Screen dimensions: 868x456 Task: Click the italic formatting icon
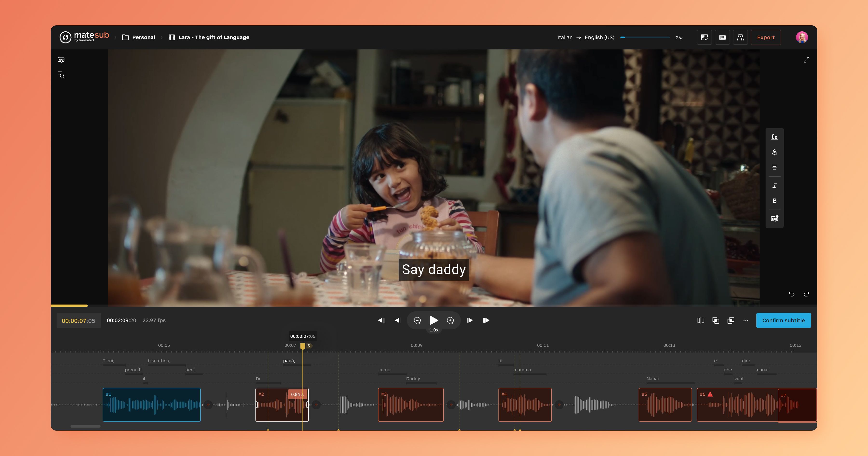click(x=774, y=185)
